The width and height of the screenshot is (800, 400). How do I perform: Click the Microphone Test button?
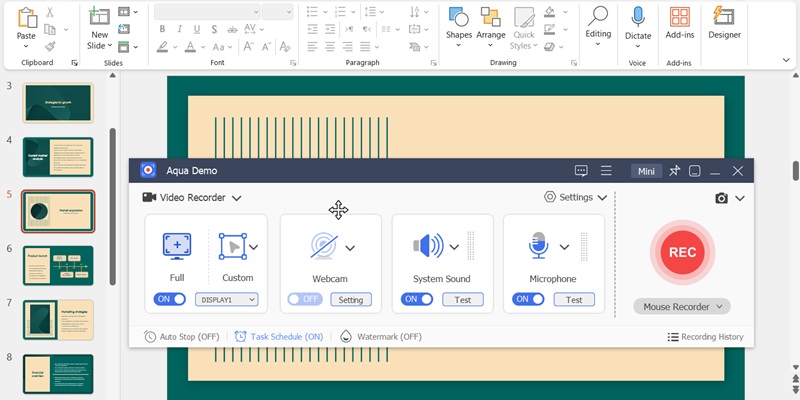[x=574, y=300]
